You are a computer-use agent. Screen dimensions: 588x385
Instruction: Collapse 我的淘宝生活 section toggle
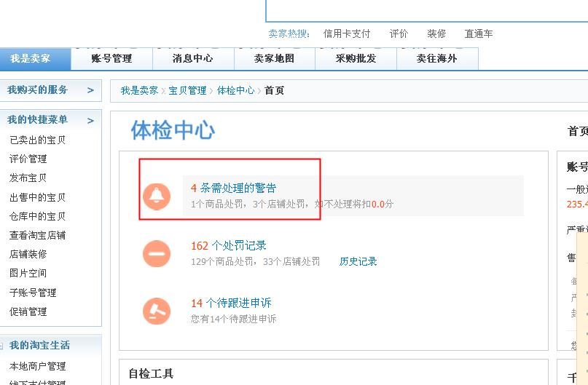tap(1, 346)
